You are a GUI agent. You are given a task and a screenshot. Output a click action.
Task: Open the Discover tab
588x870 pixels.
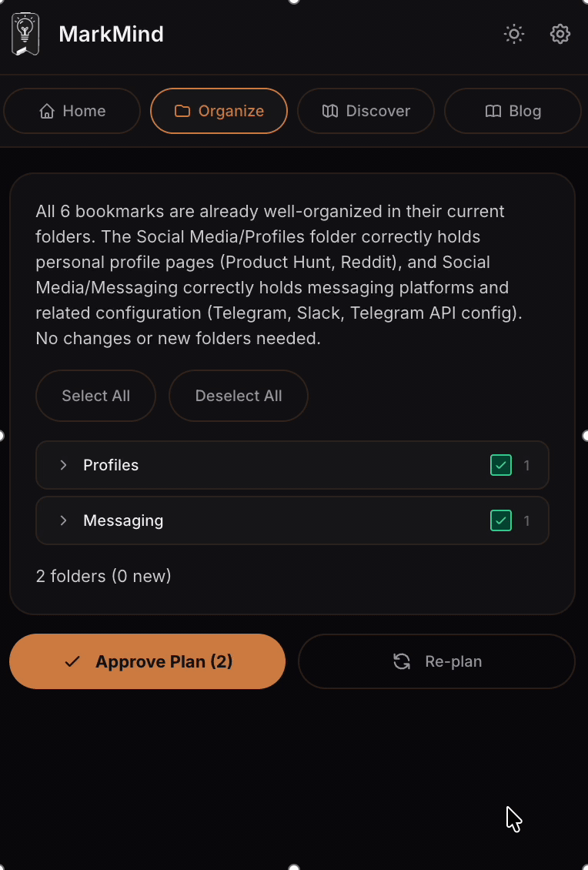[366, 111]
